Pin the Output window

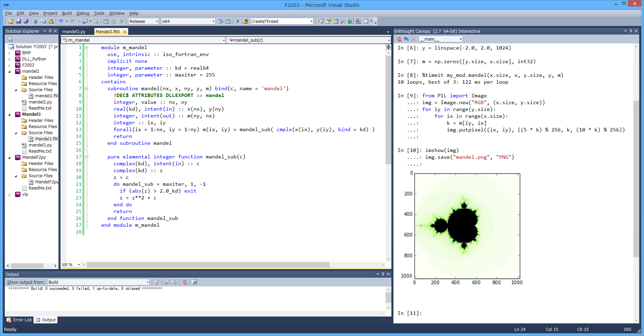383,274
